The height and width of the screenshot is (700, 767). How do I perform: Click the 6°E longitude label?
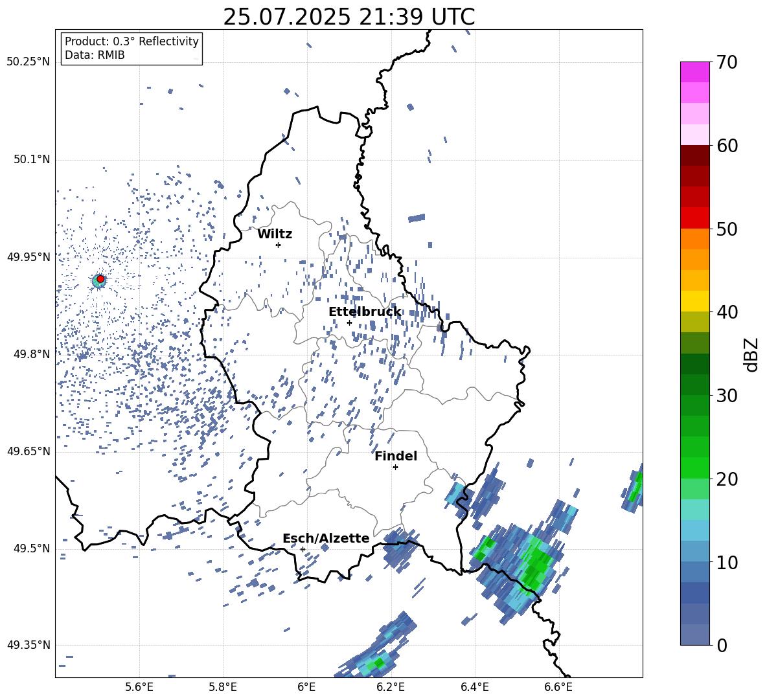306,687
